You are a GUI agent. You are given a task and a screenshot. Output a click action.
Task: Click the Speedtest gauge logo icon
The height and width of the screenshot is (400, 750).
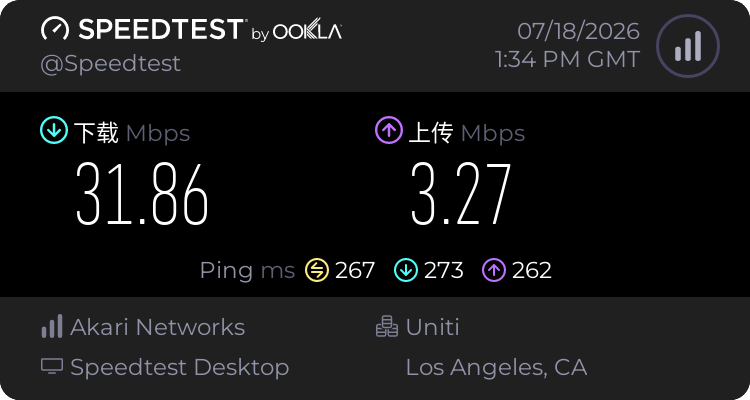55,29
